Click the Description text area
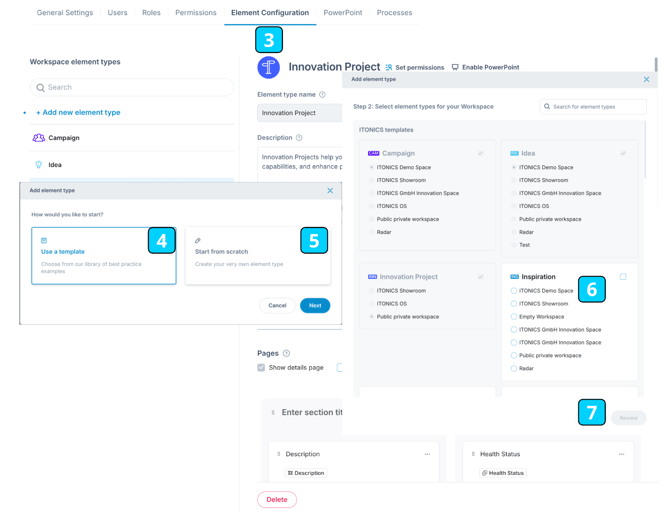Viewport: 670px width, 525px height. 300,164
